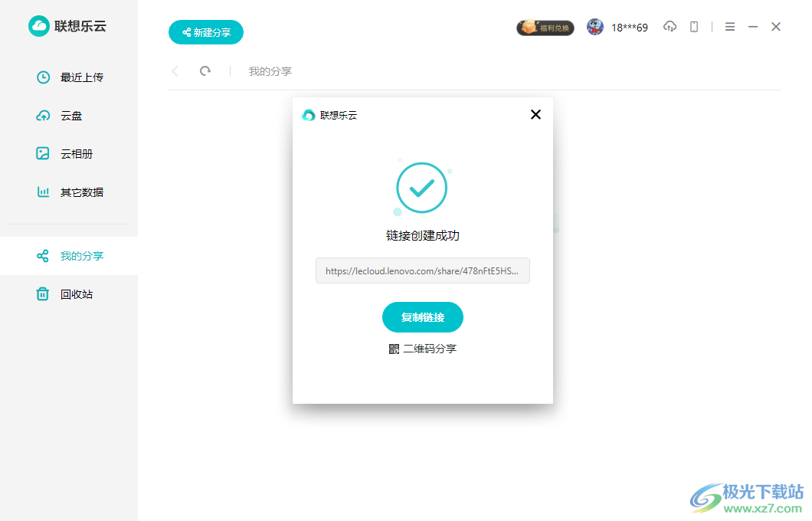The height and width of the screenshot is (521, 812).
Task: Click the share link URL field
Action: point(423,270)
